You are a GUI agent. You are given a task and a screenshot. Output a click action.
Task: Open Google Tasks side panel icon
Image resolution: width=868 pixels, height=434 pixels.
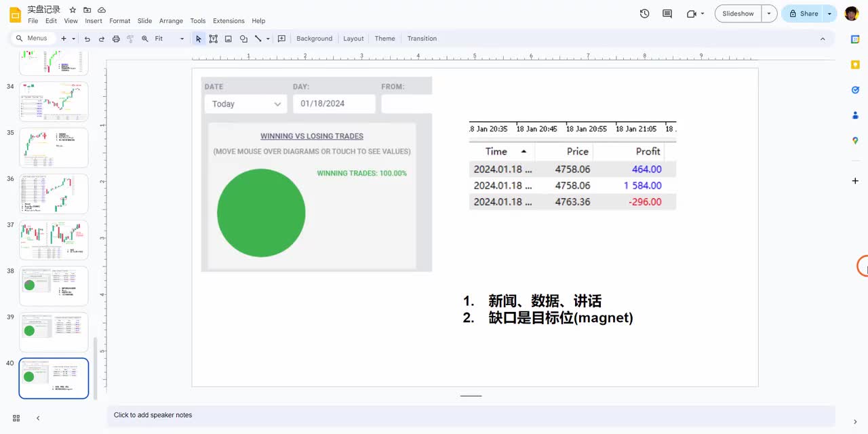[855, 90]
